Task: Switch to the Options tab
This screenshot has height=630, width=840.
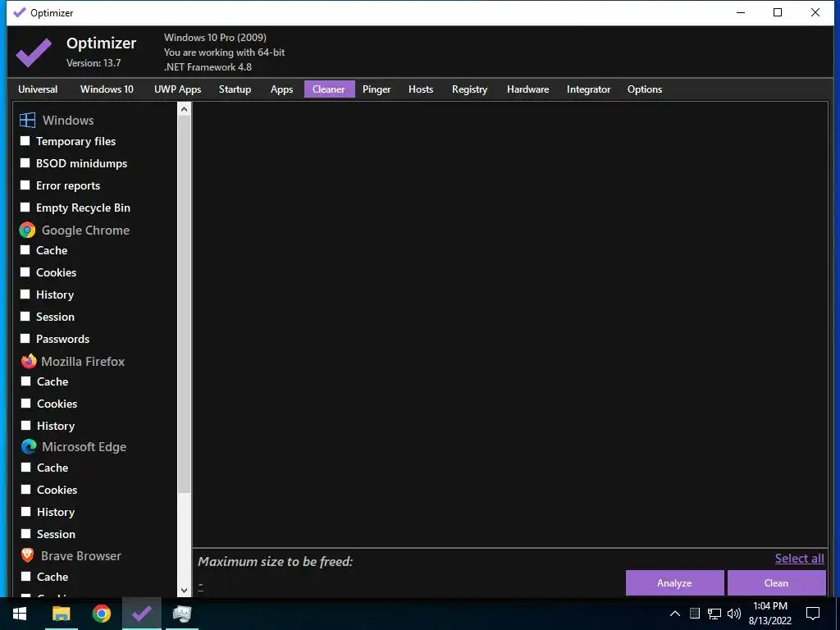Action: [645, 89]
